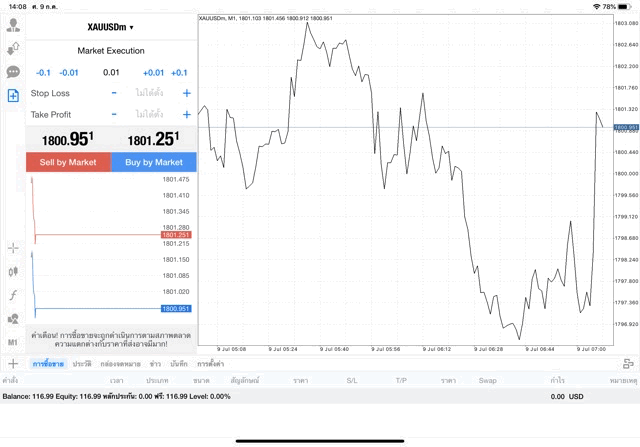Enable the crosshair cursor tool
The image size is (640, 447).
[13, 247]
